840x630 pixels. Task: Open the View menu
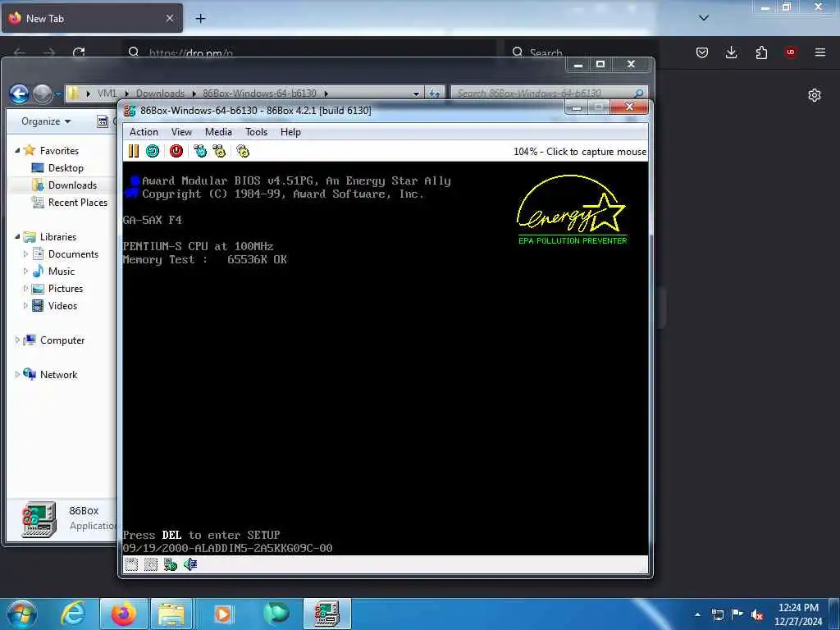click(x=181, y=132)
